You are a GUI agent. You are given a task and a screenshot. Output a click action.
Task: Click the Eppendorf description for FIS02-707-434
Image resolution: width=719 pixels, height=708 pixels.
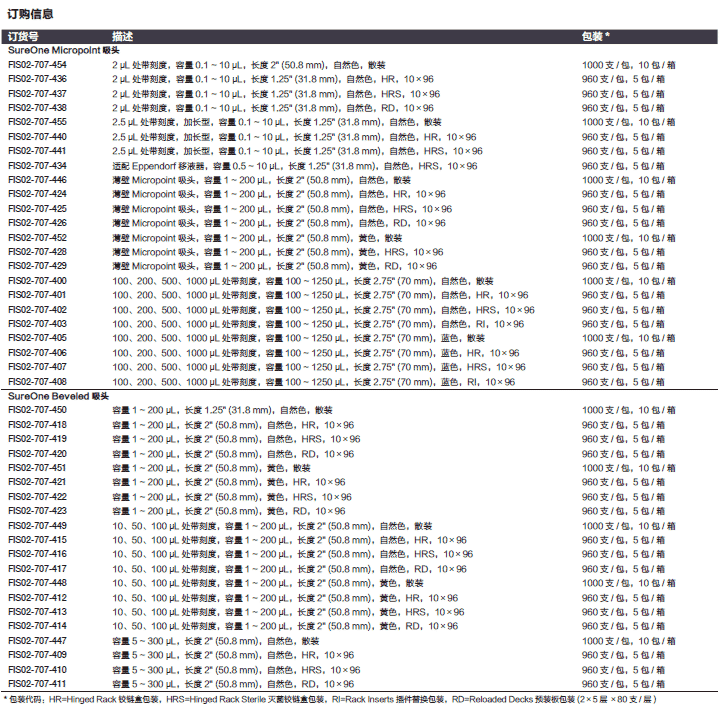click(295, 166)
